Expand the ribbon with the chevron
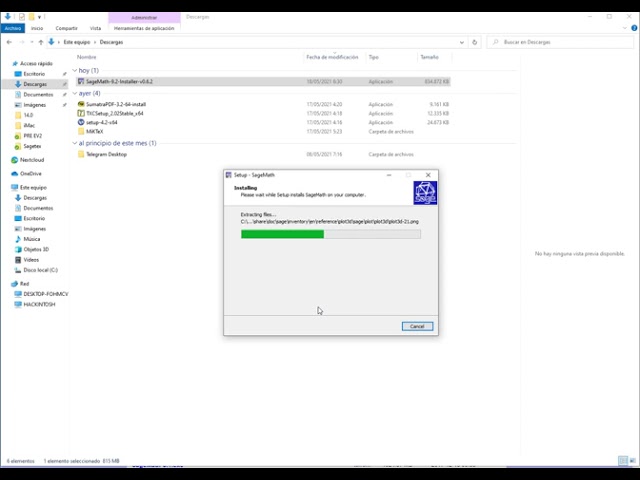640x480 pixels. pos(624,28)
